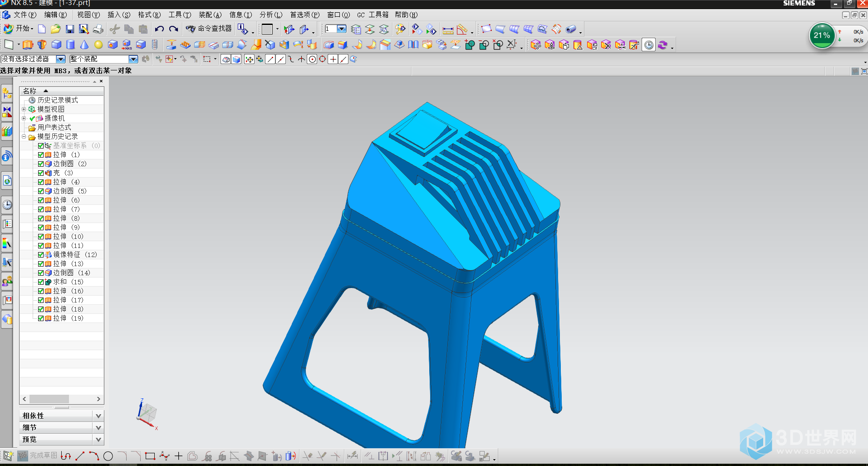The width and height of the screenshot is (868, 466).
Task: Click the Intersect boolean icon
Action: coord(498,45)
